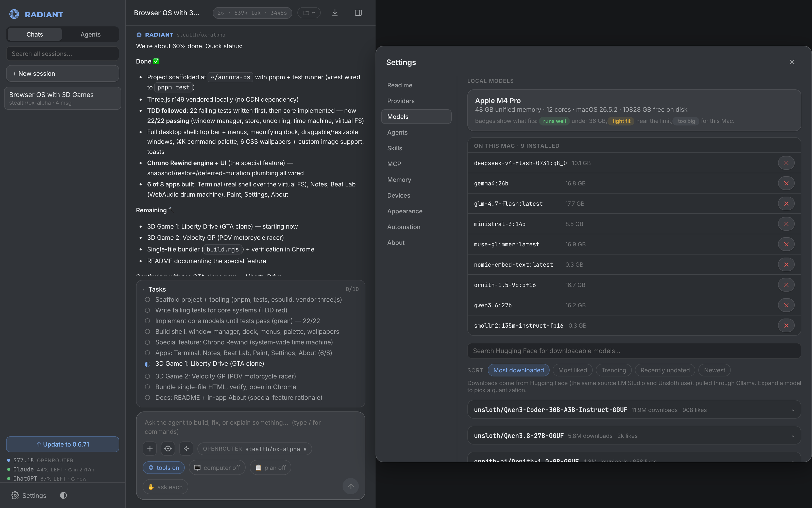Screen dimensions: 812x508
Task: Open Devices settings section
Action: [x=416, y=196]
